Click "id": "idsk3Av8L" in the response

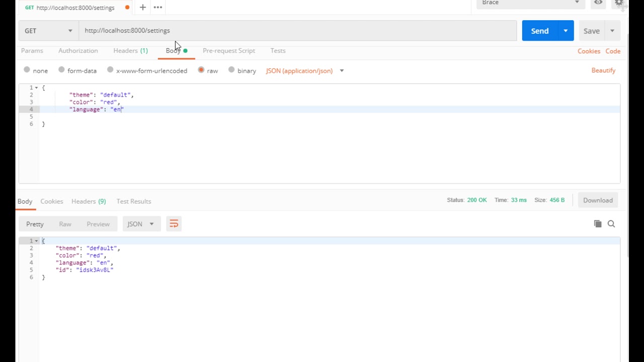pos(85,270)
